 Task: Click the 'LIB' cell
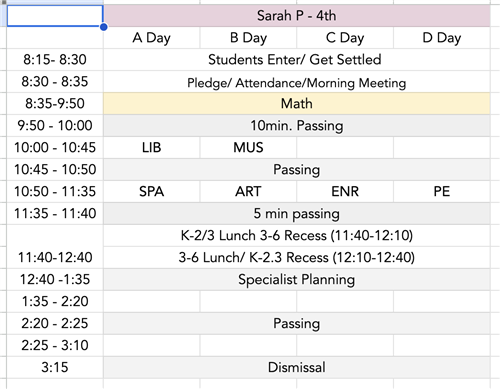(152, 148)
